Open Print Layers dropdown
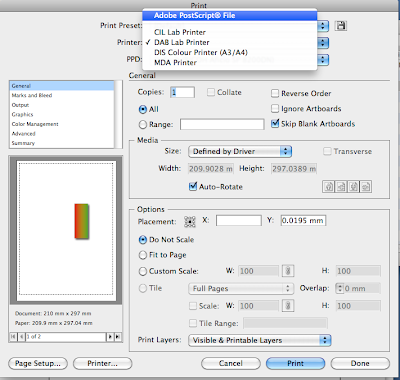 pos(260,340)
